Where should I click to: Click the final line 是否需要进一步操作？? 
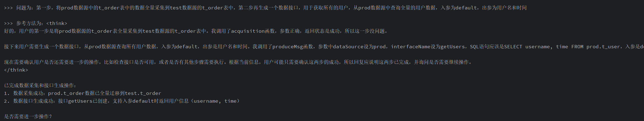(28, 117)
